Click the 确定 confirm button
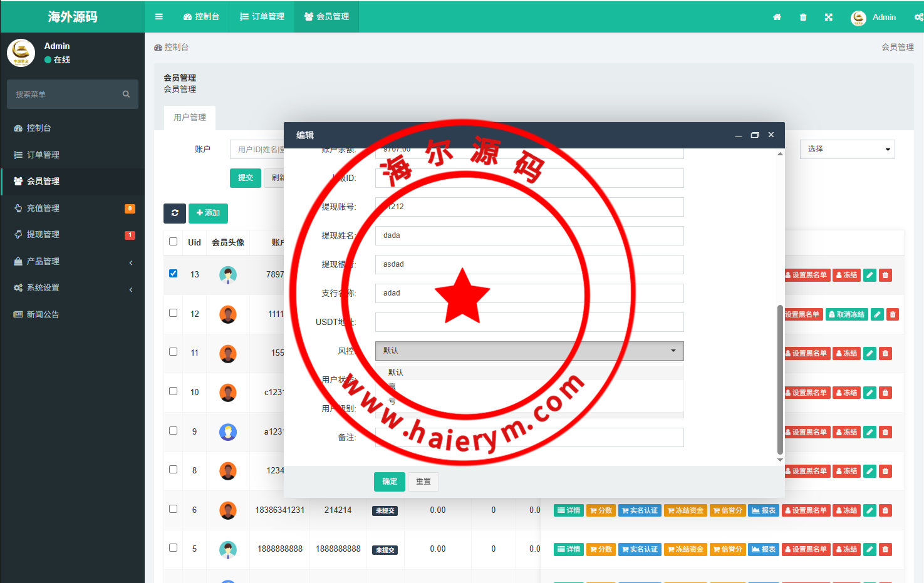 [390, 482]
